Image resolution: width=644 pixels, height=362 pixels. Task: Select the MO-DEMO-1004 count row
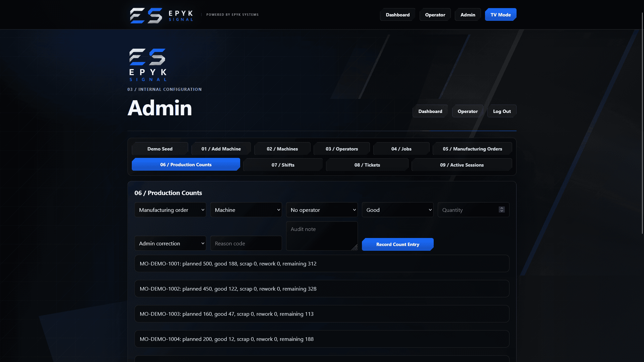click(322, 339)
